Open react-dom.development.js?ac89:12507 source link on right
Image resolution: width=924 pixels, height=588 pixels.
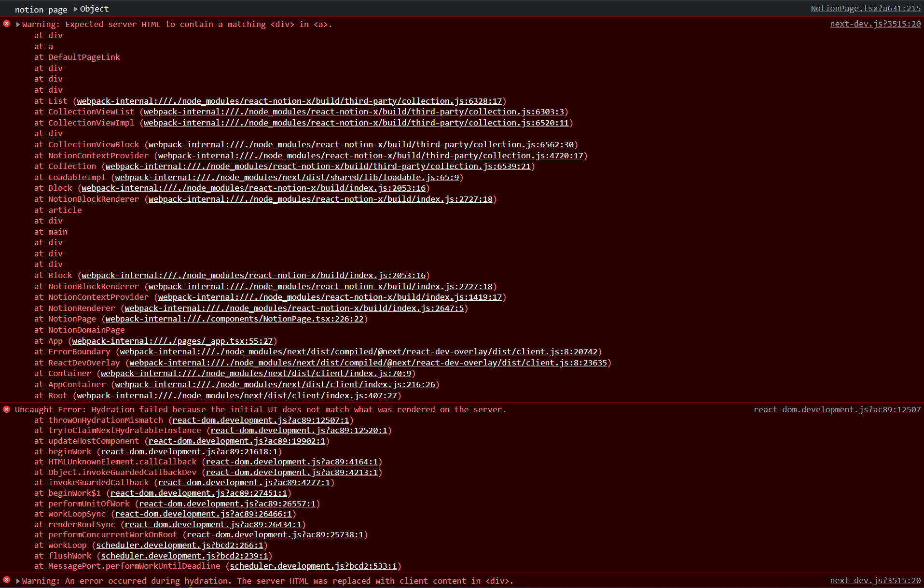[837, 409]
